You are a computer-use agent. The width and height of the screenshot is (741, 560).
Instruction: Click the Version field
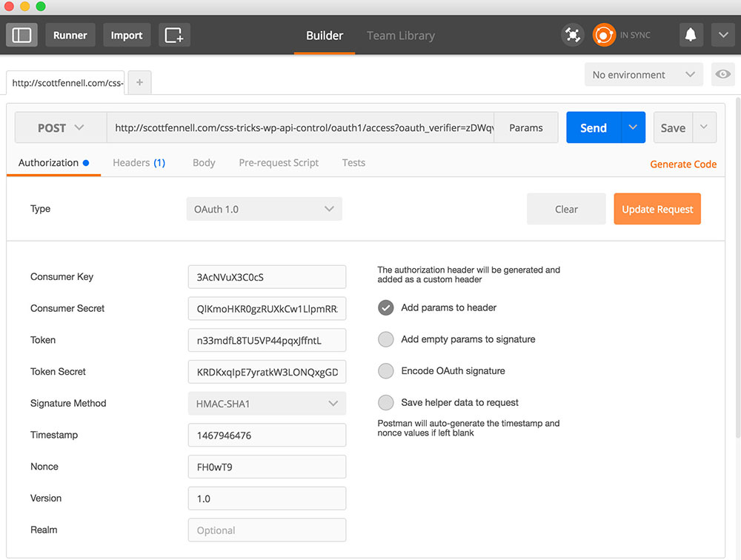click(x=267, y=499)
